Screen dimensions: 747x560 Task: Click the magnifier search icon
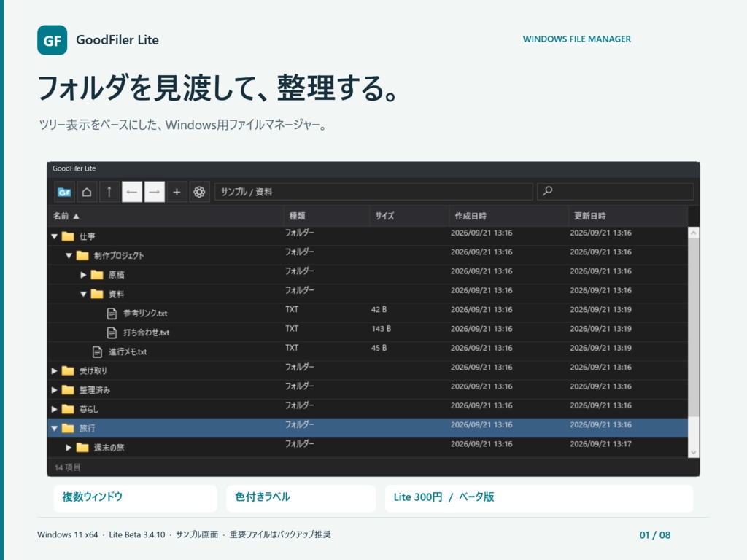pyautogui.click(x=548, y=191)
